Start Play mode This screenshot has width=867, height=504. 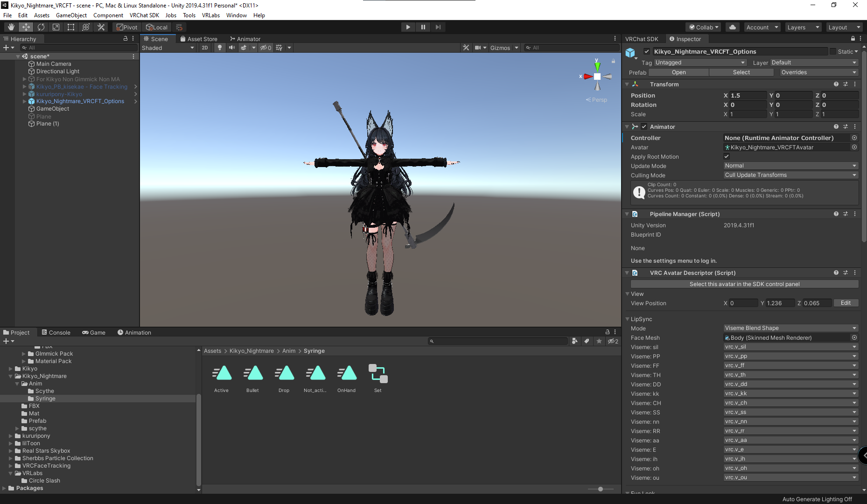coord(408,27)
